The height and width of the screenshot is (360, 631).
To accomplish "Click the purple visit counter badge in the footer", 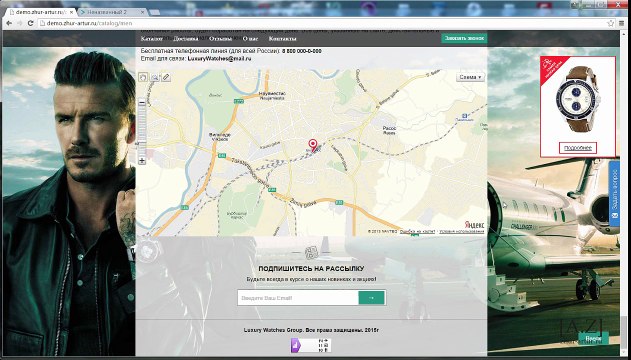I will pyautogui.click(x=311, y=345).
